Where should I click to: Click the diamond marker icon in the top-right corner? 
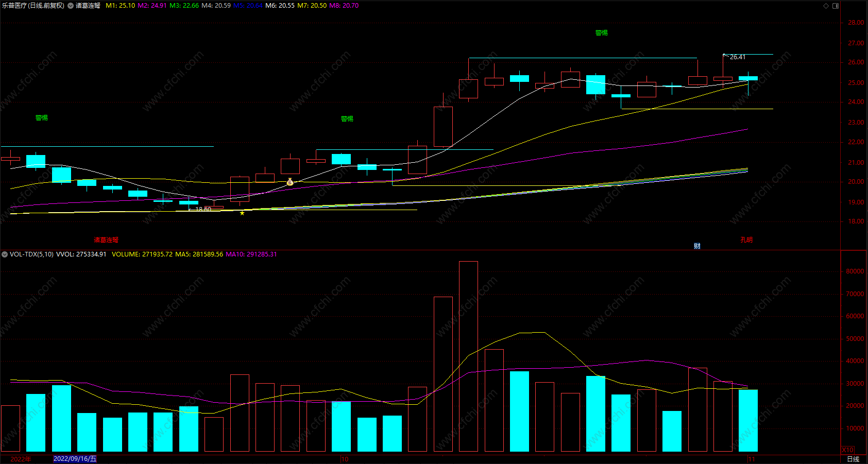tap(826, 6)
